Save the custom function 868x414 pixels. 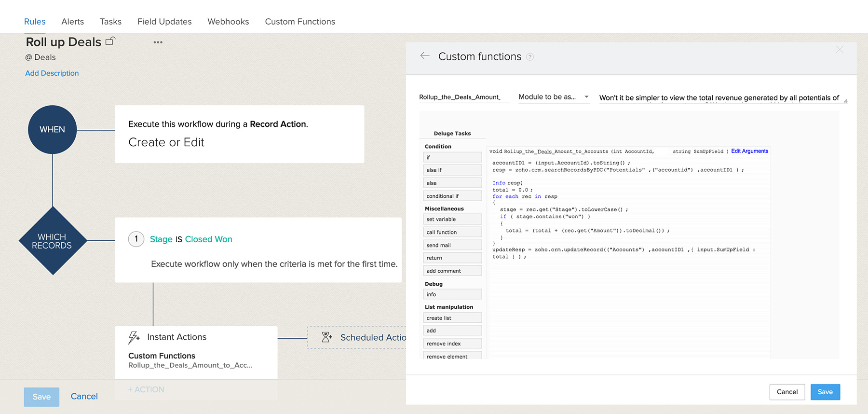tap(825, 392)
